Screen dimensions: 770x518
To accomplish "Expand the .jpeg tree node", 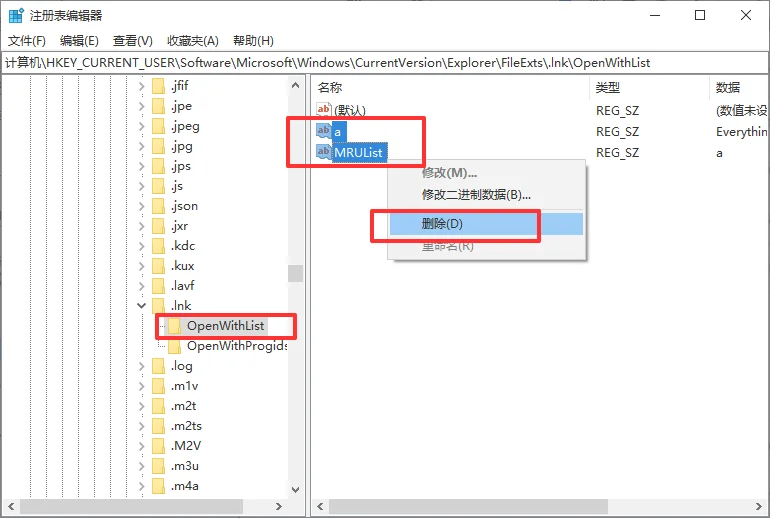I will point(141,126).
